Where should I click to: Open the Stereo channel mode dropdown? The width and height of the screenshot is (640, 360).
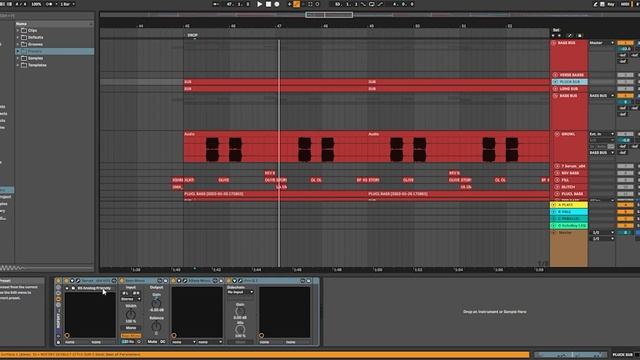point(131,299)
